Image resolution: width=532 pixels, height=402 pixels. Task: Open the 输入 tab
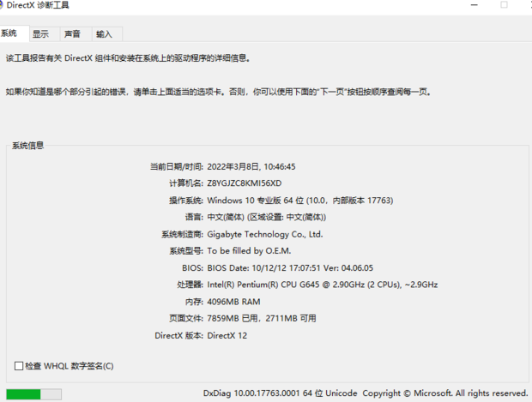click(107, 34)
